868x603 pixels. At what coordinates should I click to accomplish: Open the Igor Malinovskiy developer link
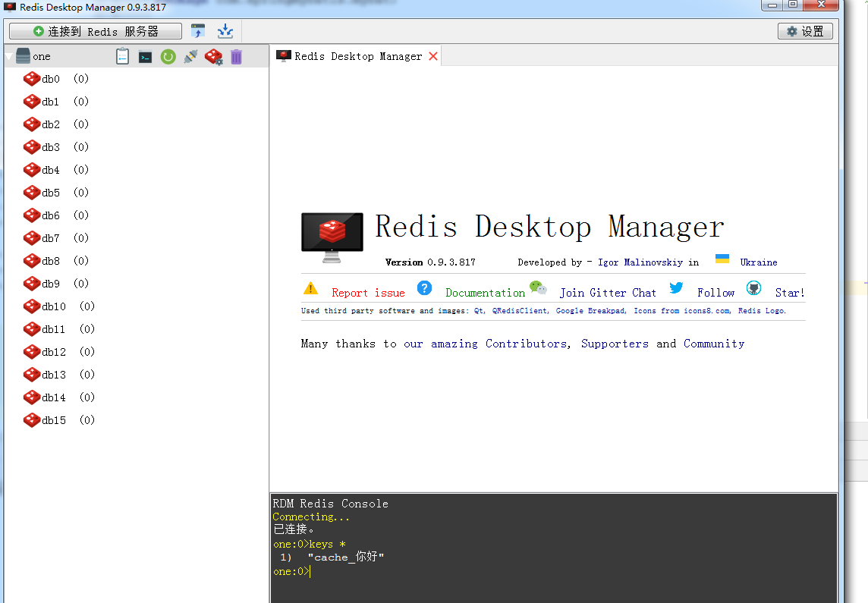(x=640, y=262)
